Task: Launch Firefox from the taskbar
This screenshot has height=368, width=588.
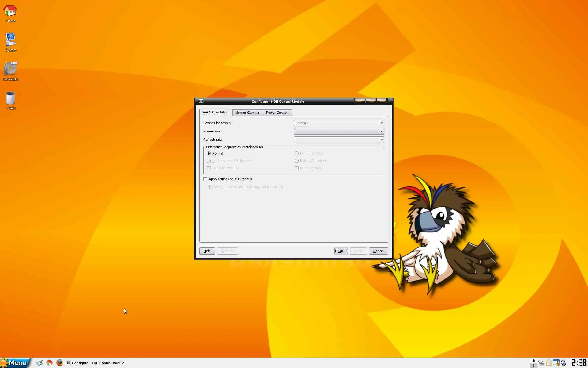Action: [59, 363]
